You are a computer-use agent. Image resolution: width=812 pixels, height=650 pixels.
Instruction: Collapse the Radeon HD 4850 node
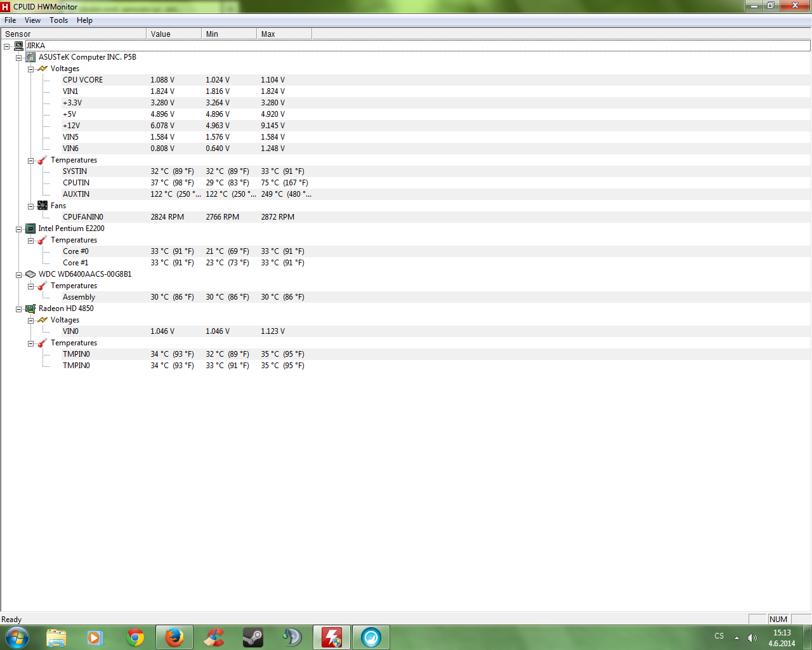click(19, 309)
